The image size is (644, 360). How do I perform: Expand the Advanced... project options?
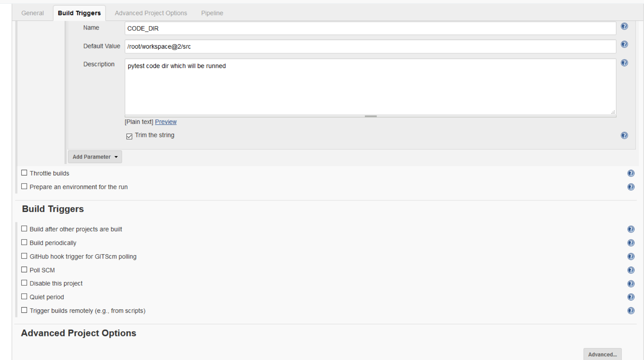coord(602,354)
